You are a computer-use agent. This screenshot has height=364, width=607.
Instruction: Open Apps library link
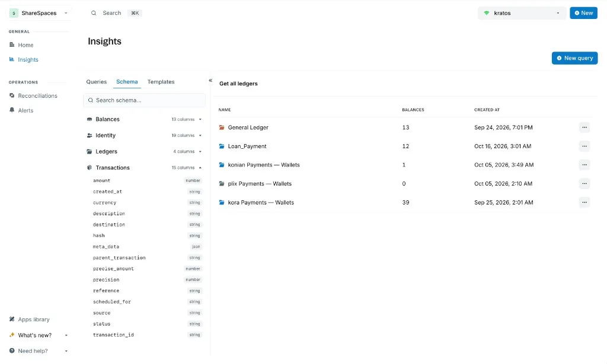click(34, 320)
